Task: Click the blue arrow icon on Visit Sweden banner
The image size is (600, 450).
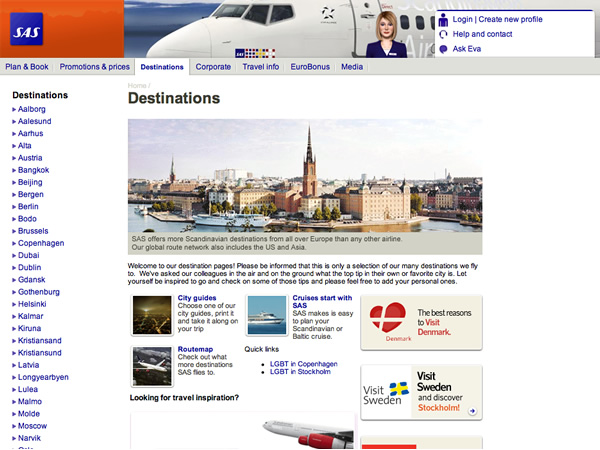Action: [x=473, y=411]
